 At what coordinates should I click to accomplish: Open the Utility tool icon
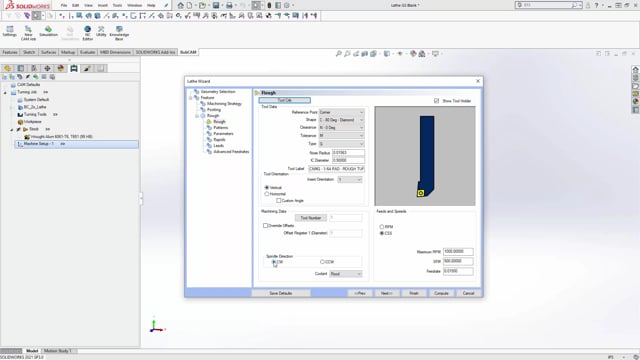101,31
